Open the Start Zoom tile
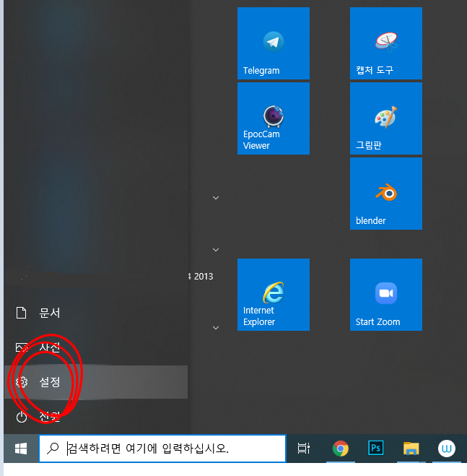 386,295
